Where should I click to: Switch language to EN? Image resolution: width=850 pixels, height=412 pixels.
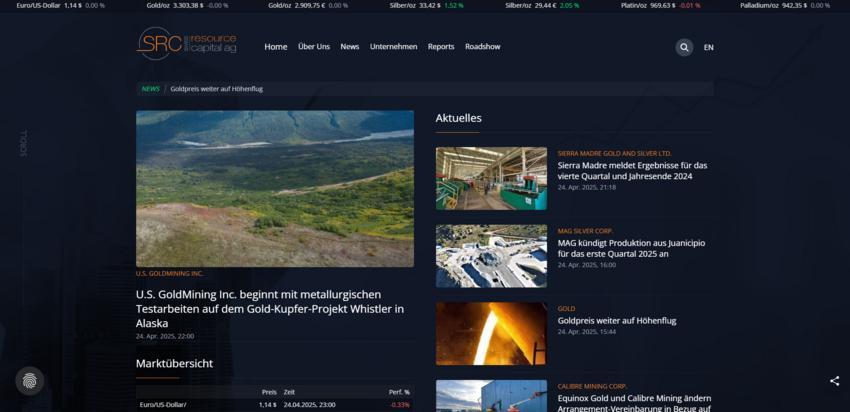[x=709, y=47]
